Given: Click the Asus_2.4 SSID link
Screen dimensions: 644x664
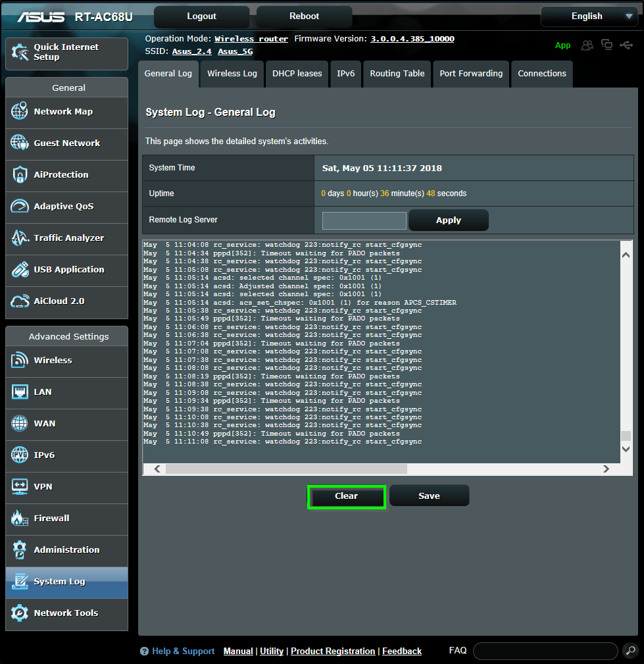Looking at the screenshot, I should pyautogui.click(x=192, y=52).
